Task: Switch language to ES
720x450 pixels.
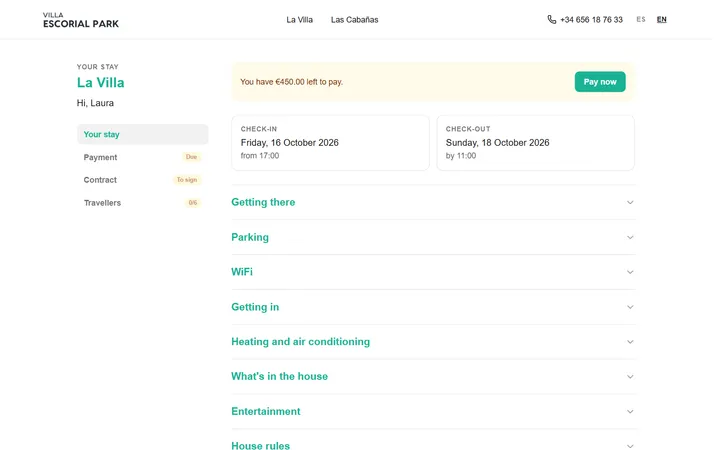Action: [x=641, y=19]
